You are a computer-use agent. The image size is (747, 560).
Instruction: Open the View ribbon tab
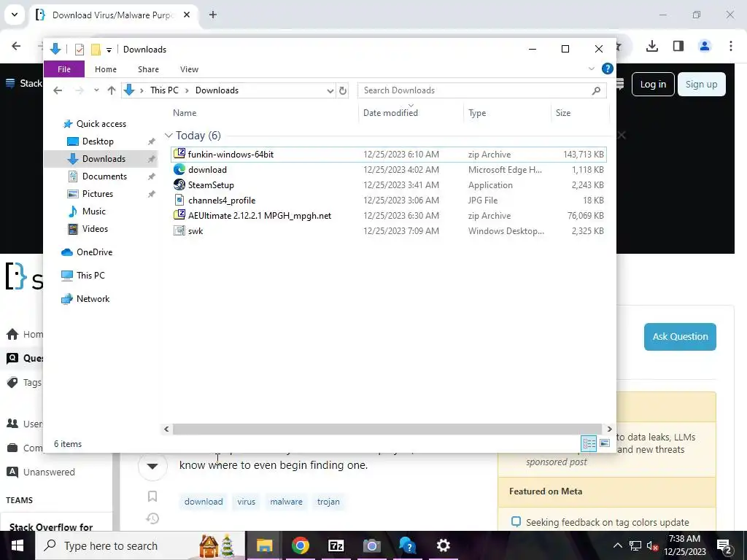click(x=189, y=69)
